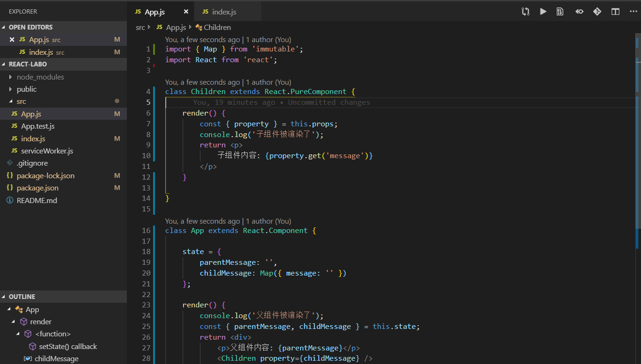Viewport: 641px width, 364px height.
Task: Close App.js in Open Editors list
Action: pyautogui.click(x=12, y=40)
